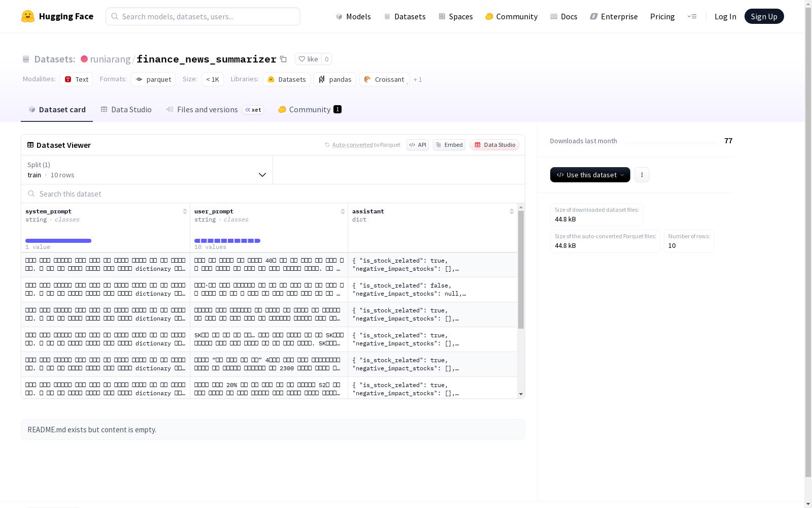Focus the Search models, datasets, users field
This screenshot has height=508, width=812.
click(x=203, y=16)
